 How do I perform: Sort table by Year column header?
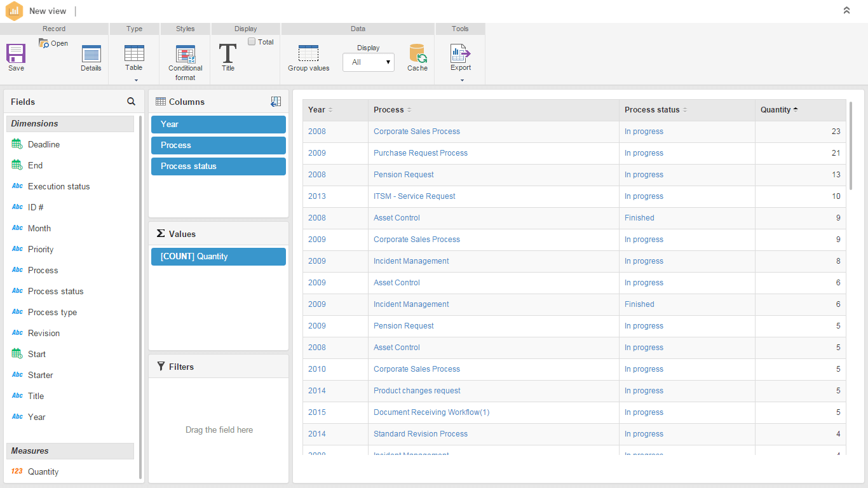[335, 110]
